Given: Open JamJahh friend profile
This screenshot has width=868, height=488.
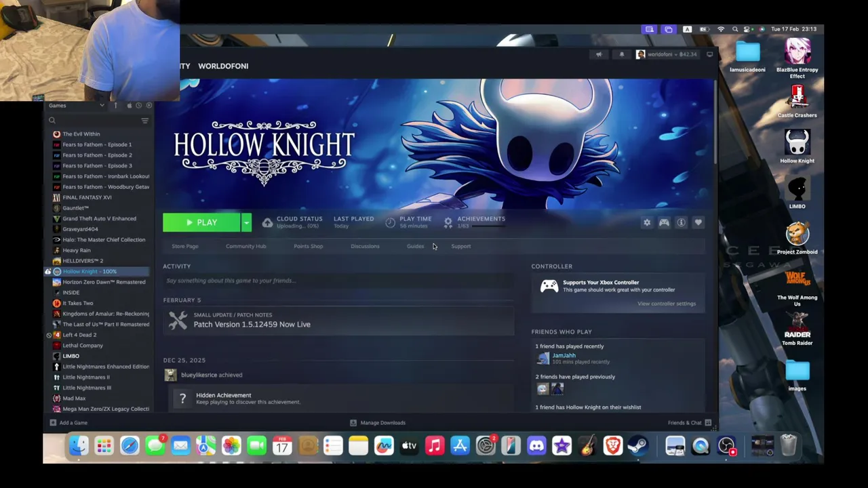Looking at the screenshot, I should 564,355.
